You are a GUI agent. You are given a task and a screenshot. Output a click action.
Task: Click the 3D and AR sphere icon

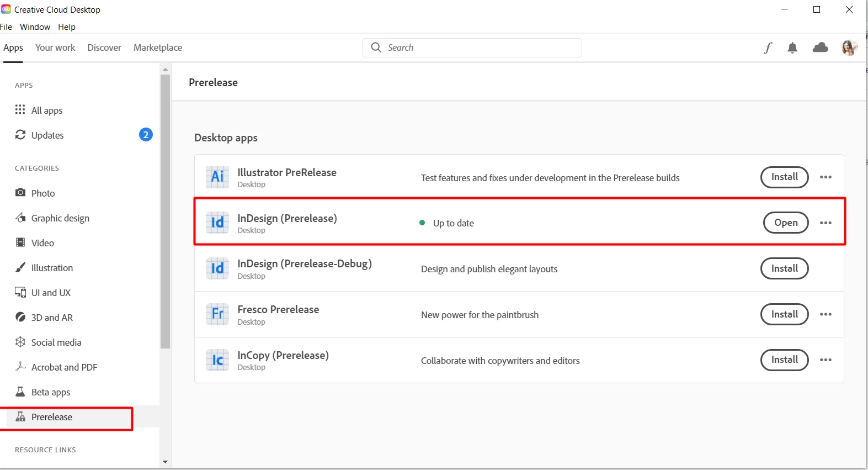click(20, 317)
